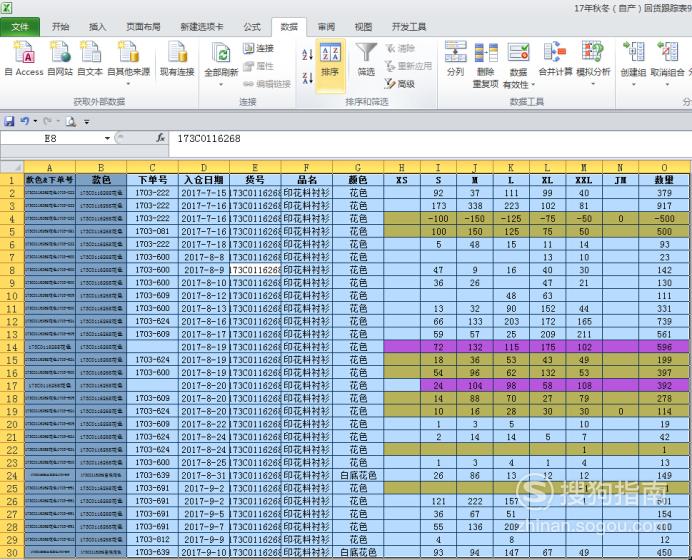692x560 pixels.
Task: Click cell 1703-081 in row 5
Action: click(152, 231)
